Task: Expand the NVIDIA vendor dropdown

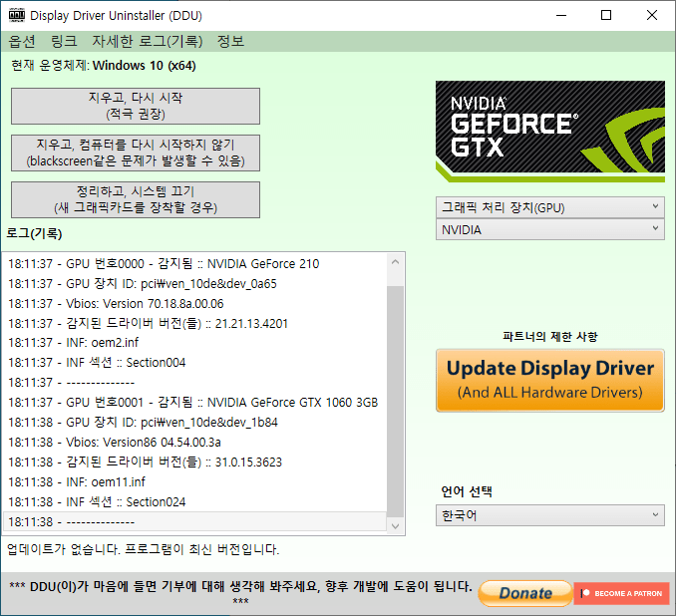Action: click(550, 229)
